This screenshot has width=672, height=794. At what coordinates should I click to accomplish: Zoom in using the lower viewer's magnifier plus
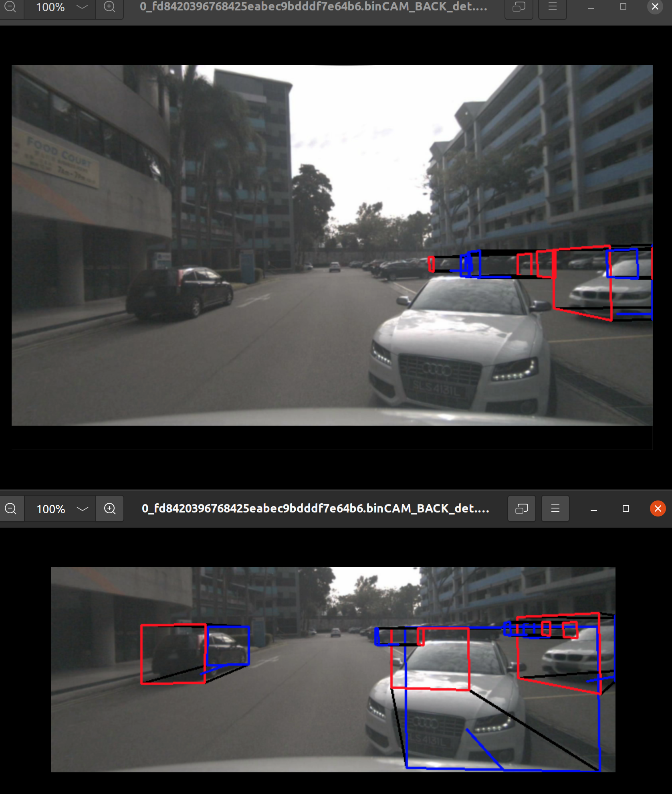tap(110, 509)
